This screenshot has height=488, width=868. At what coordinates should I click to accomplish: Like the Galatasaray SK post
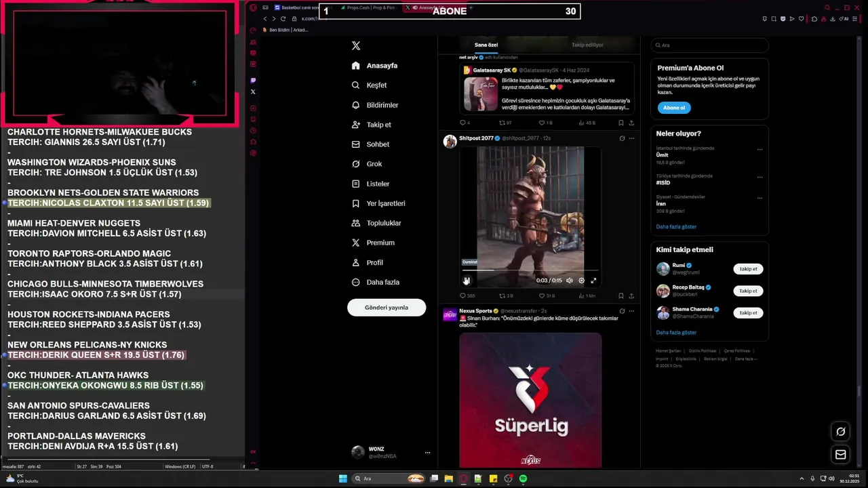[545, 123]
